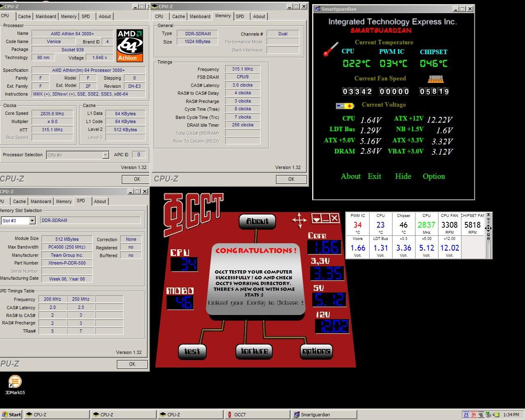Click the red 34 temperature tray icon
This screenshot has height=420, width=525.
coord(473,415)
